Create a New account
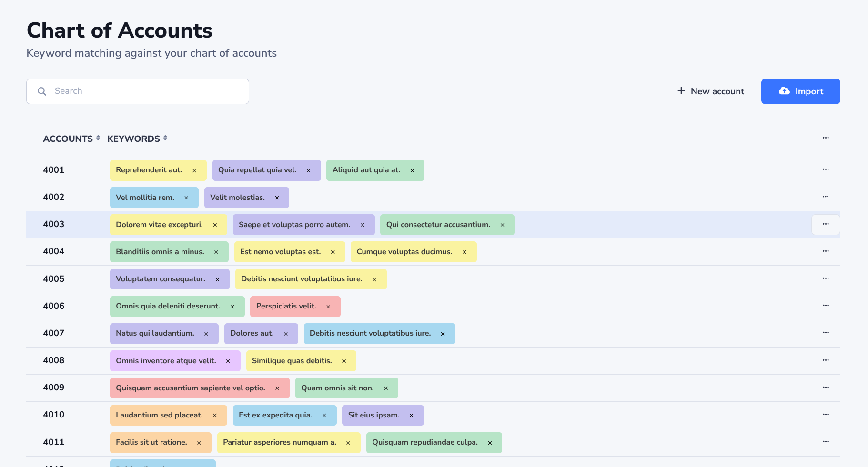Image resolution: width=868 pixels, height=467 pixels. 711,91
